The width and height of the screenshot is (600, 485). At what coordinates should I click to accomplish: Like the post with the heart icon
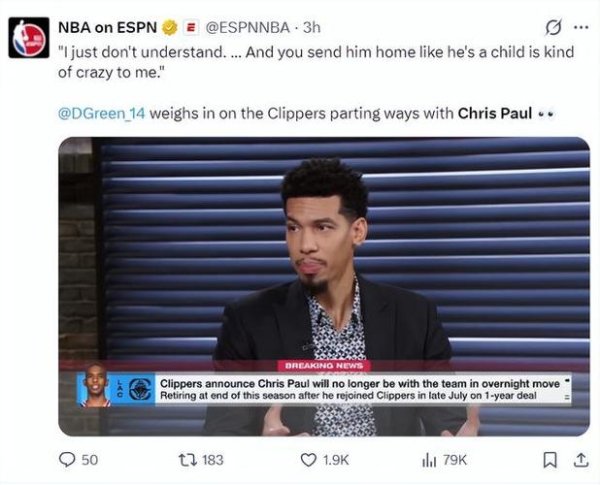pyautogui.click(x=308, y=460)
